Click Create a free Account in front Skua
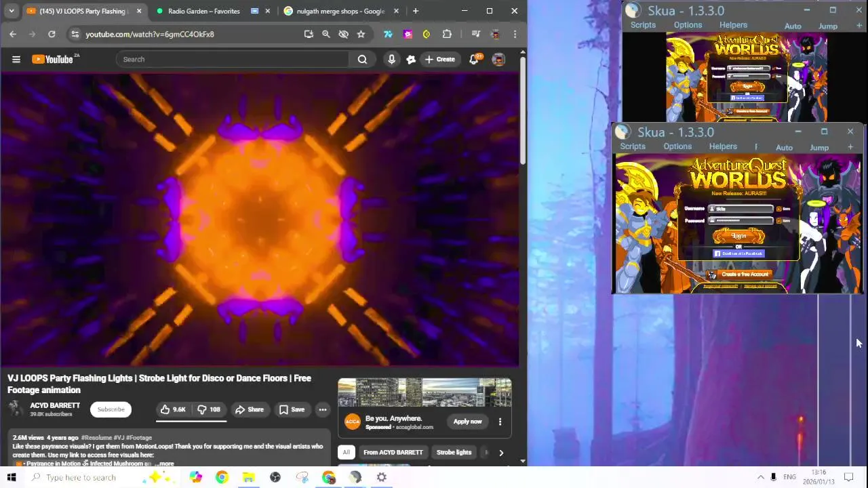This screenshot has width=868, height=488. tap(738, 274)
